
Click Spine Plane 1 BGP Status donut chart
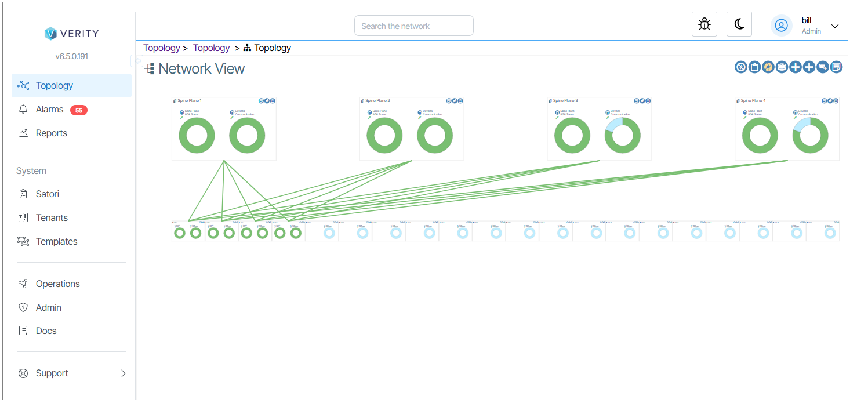coord(197,136)
